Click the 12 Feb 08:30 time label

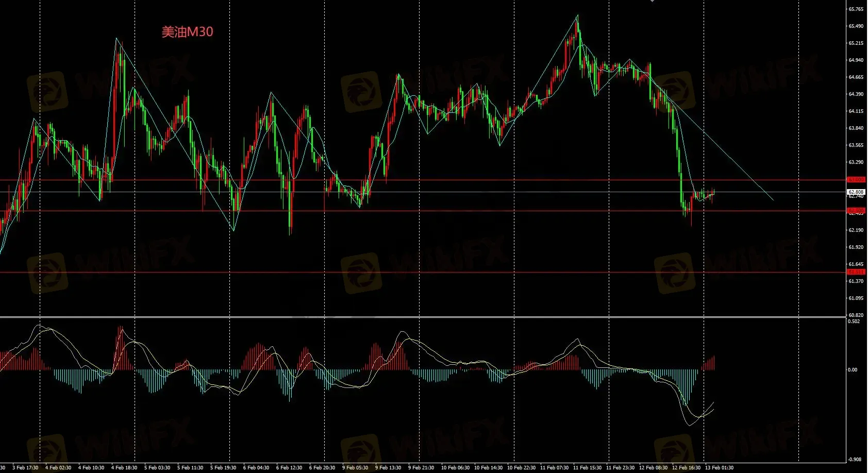(x=653, y=468)
